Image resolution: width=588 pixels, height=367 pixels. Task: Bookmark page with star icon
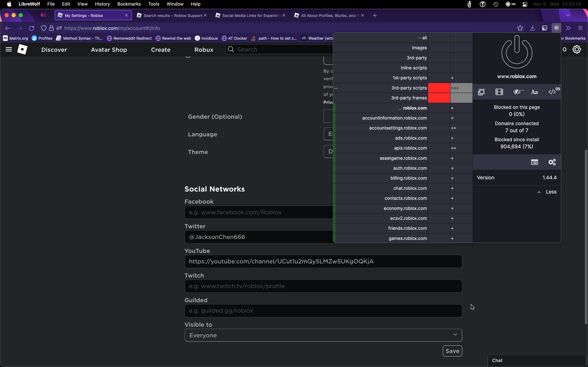(520, 28)
